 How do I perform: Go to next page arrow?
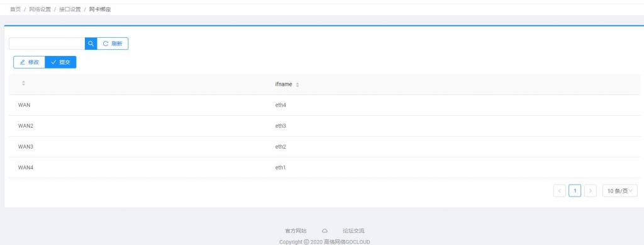590,191
